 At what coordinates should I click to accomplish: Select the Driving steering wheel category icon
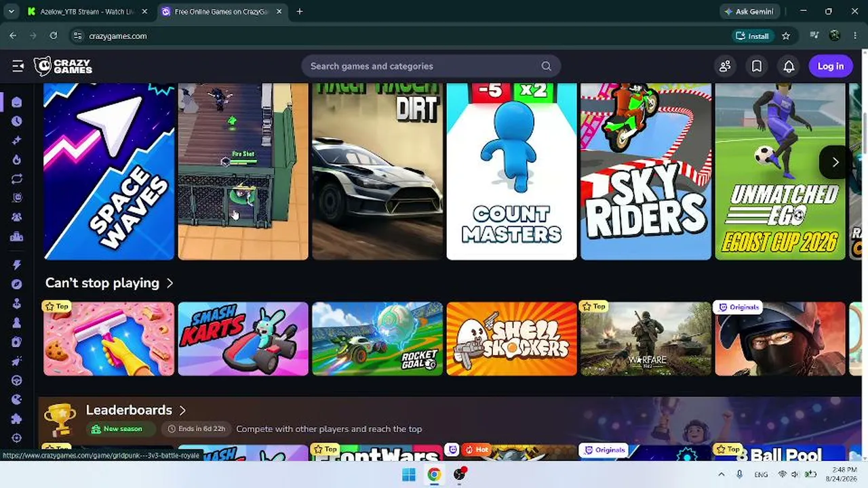(x=17, y=380)
